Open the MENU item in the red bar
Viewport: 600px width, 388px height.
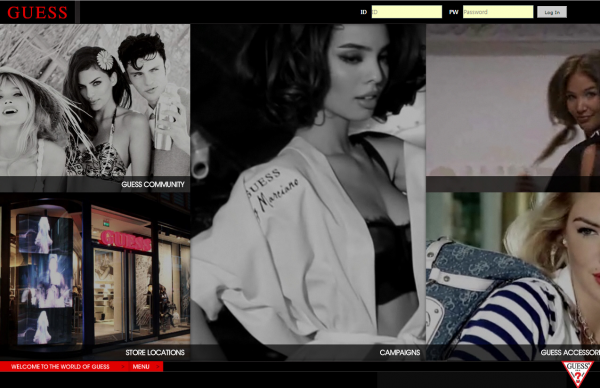(x=141, y=367)
